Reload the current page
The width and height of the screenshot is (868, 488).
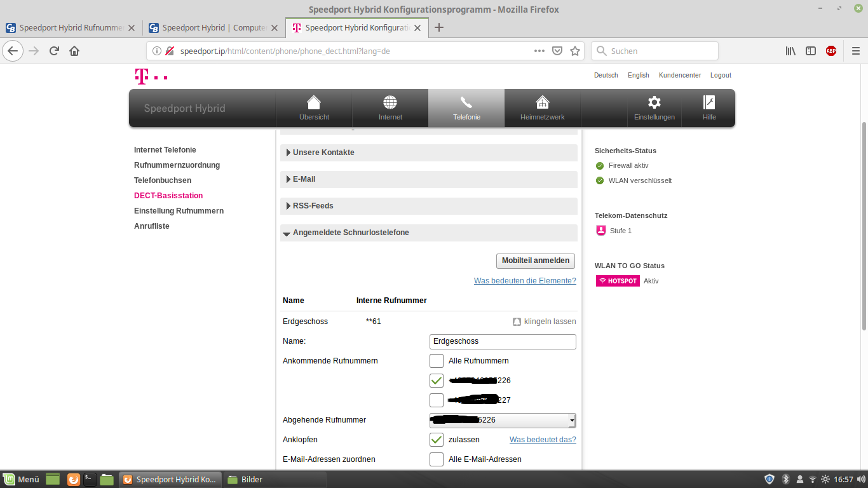point(54,51)
